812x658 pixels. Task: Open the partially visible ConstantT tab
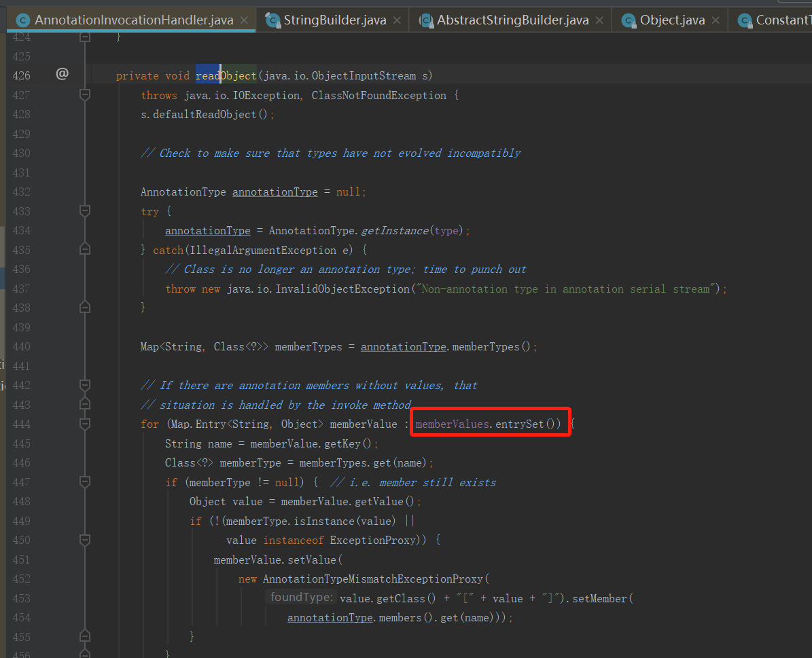(781, 20)
